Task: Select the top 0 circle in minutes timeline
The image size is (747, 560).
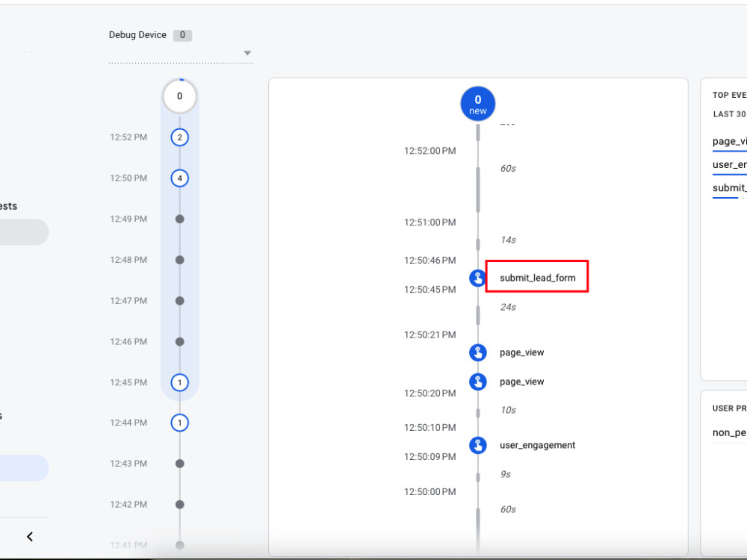Action: click(x=179, y=96)
